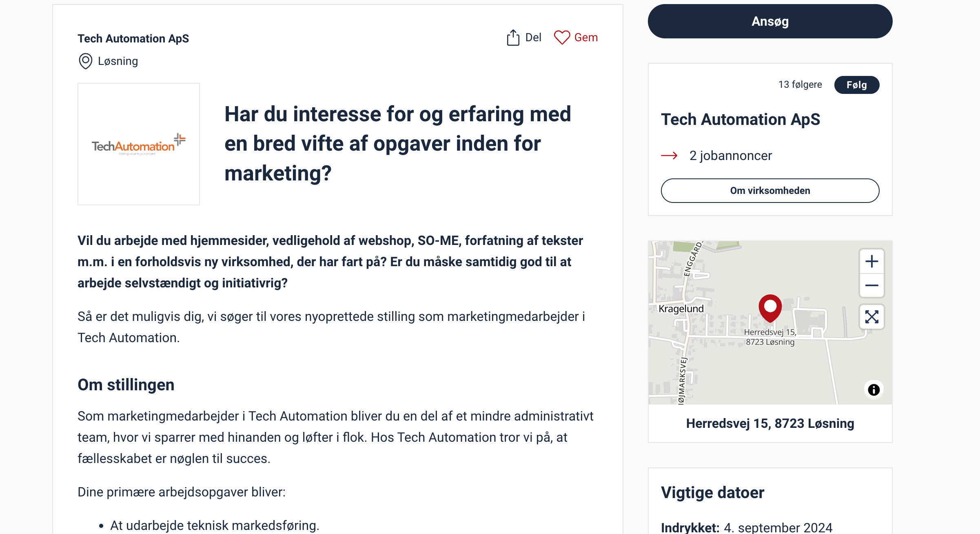This screenshot has height=534, width=980.
Task: Click Tech Automation ApS heading in sidebar
Action: click(741, 120)
